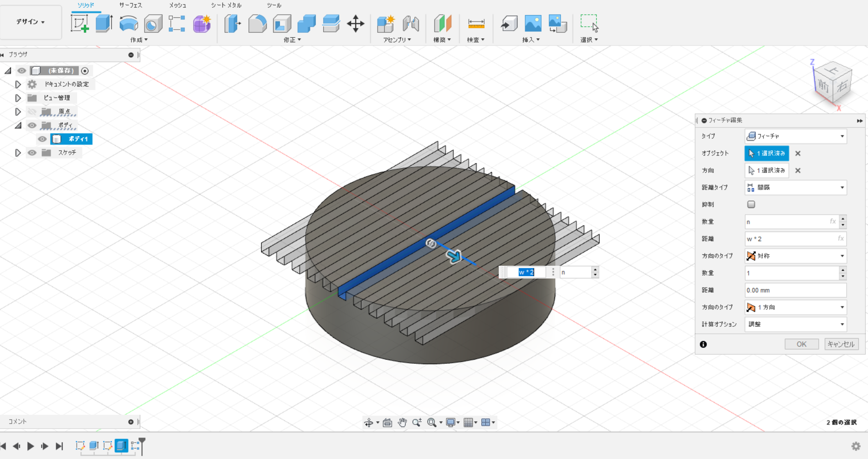Hide ボディ1 using its eye icon
Image resolution: width=868 pixels, height=459 pixels.
[42, 139]
